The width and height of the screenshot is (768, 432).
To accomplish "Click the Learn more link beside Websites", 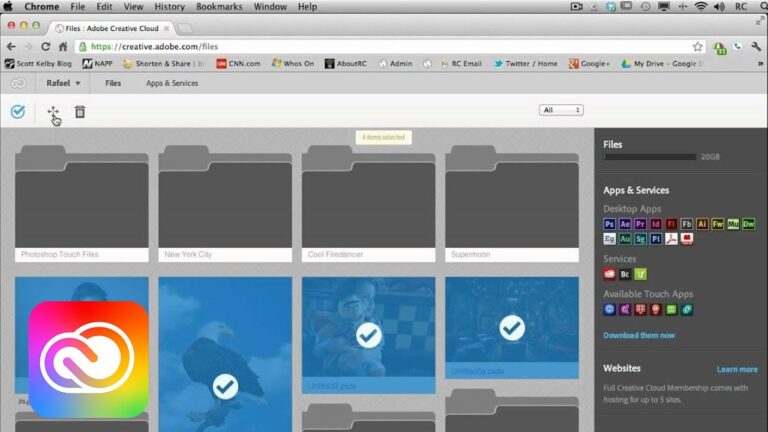I will point(737,369).
